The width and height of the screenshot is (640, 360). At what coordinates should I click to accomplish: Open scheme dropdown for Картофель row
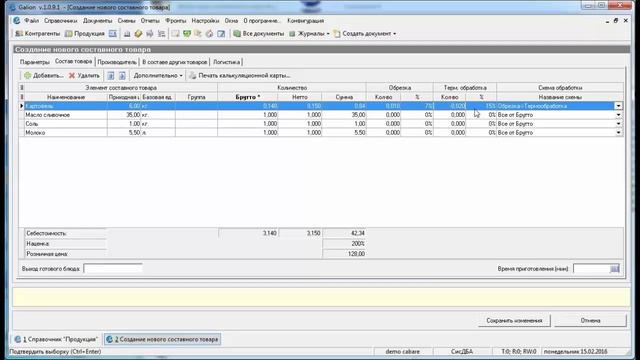pos(618,106)
